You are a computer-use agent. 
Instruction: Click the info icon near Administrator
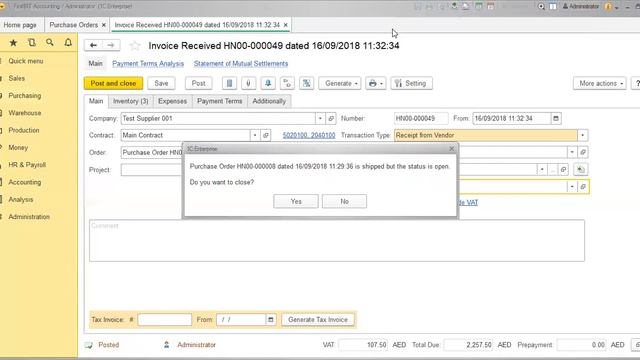click(608, 6)
